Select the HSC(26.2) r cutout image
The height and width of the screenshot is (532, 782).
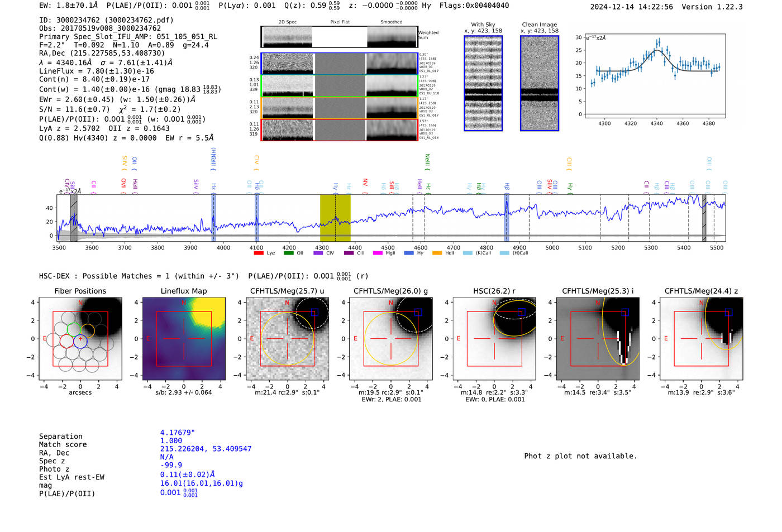tap(494, 338)
